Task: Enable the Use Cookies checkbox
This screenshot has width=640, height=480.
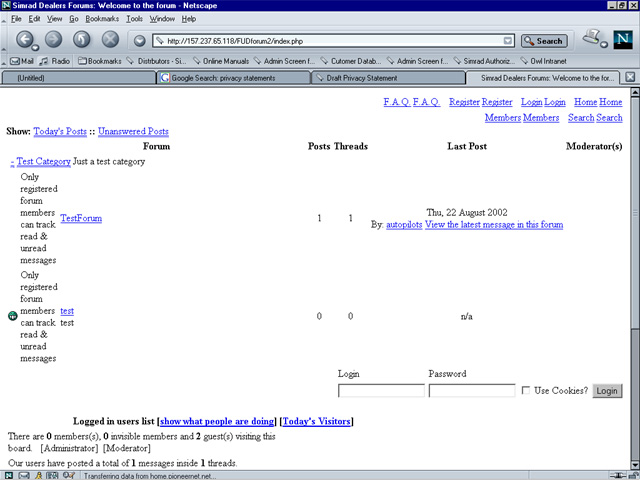Action: click(526, 390)
